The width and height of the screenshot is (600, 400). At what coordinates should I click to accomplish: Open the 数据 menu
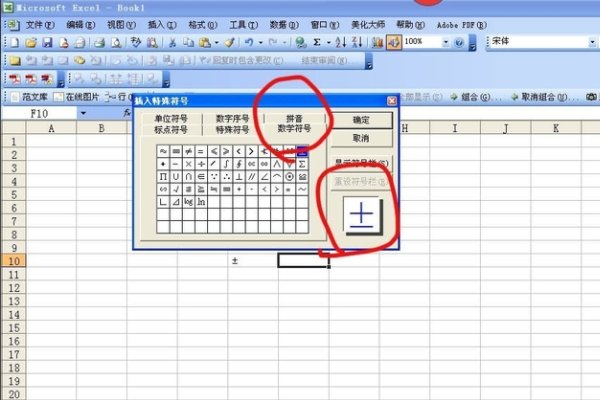284,25
